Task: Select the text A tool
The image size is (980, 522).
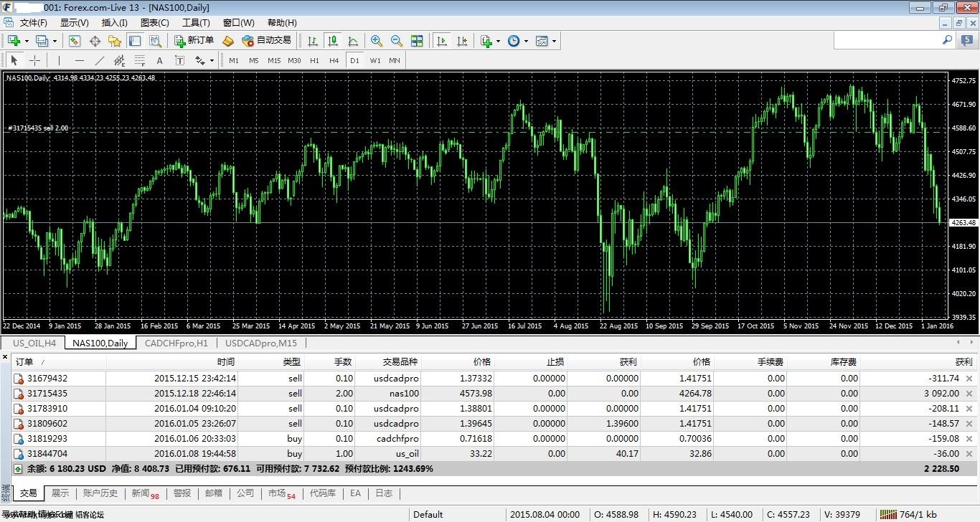Action: click(x=159, y=60)
